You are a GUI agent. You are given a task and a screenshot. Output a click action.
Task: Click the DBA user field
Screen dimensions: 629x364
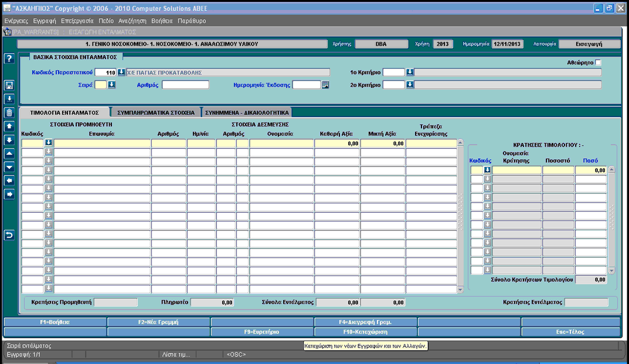(x=381, y=44)
